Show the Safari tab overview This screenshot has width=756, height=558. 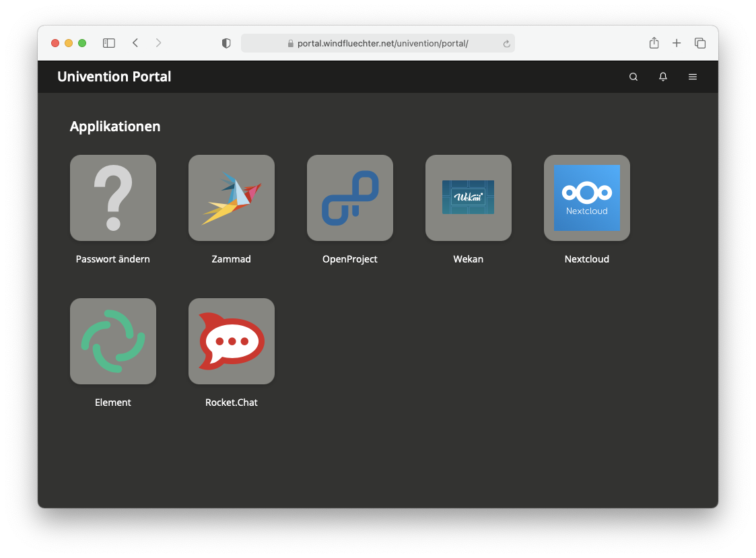click(x=700, y=43)
